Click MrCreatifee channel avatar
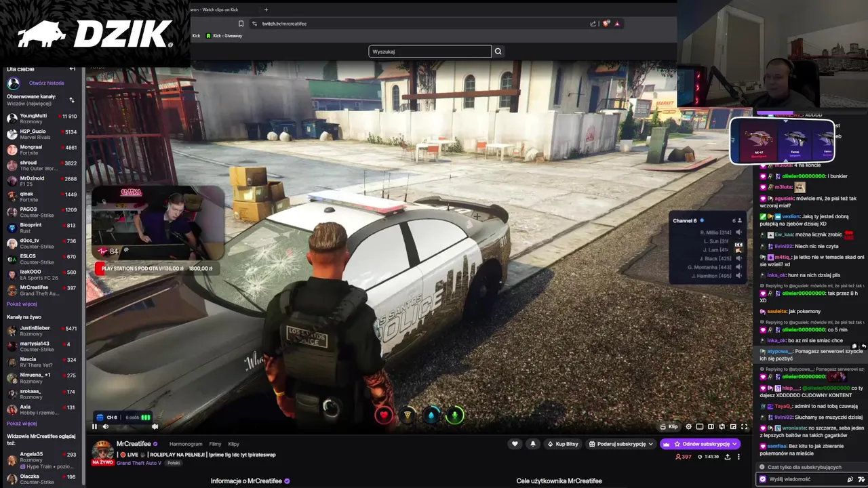The height and width of the screenshot is (488, 868). [x=102, y=450]
